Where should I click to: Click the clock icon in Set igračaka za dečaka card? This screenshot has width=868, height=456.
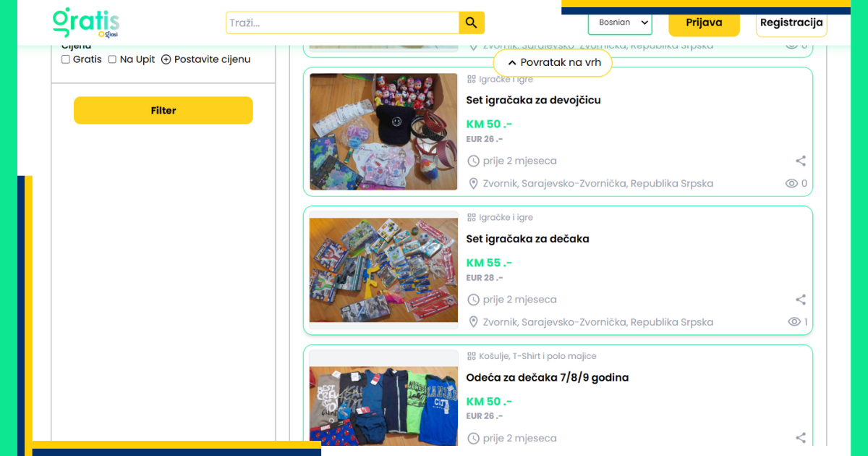(474, 300)
